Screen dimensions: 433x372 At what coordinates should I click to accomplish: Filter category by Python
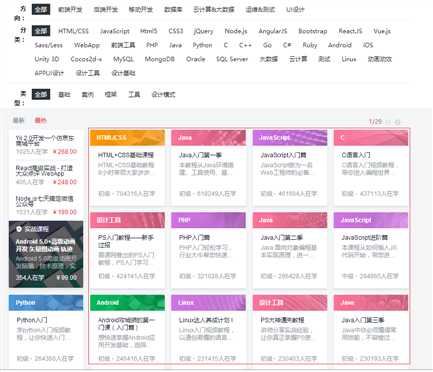pos(202,45)
